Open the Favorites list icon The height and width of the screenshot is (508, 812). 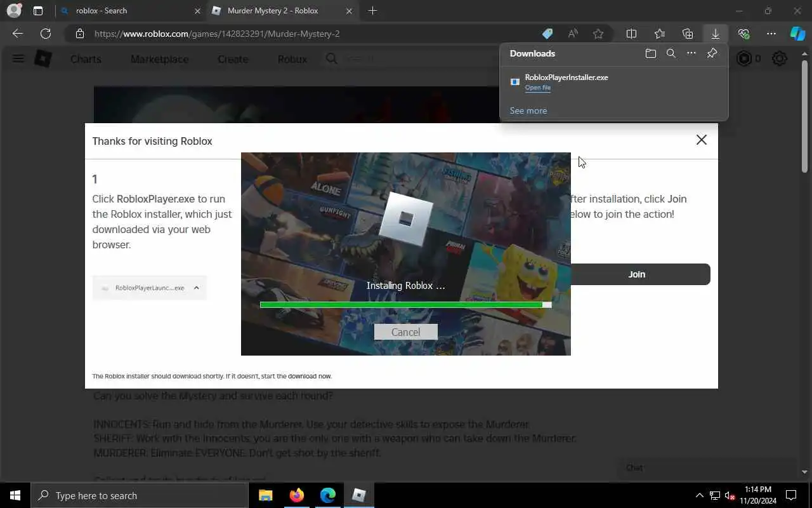pos(660,34)
